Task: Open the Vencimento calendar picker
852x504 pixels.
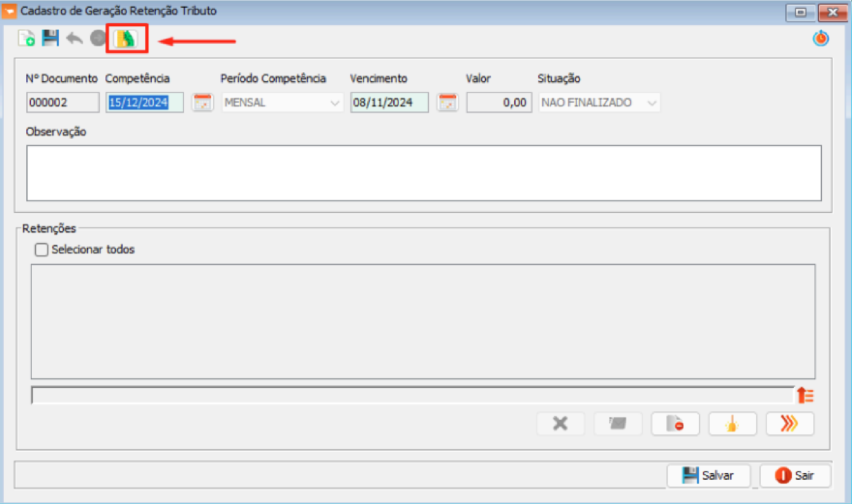Action: 448,102
